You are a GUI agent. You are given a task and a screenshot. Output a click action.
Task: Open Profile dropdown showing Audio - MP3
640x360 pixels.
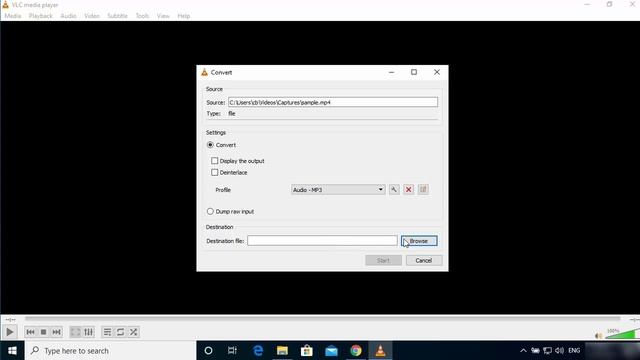pos(338,190)
